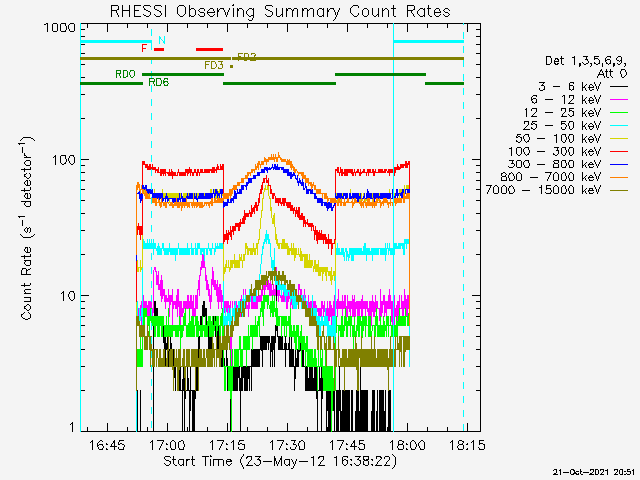Screen dimensions: 640x480
Task: Click the 18:15 time tick label
Action: click(x=467, y=445)
